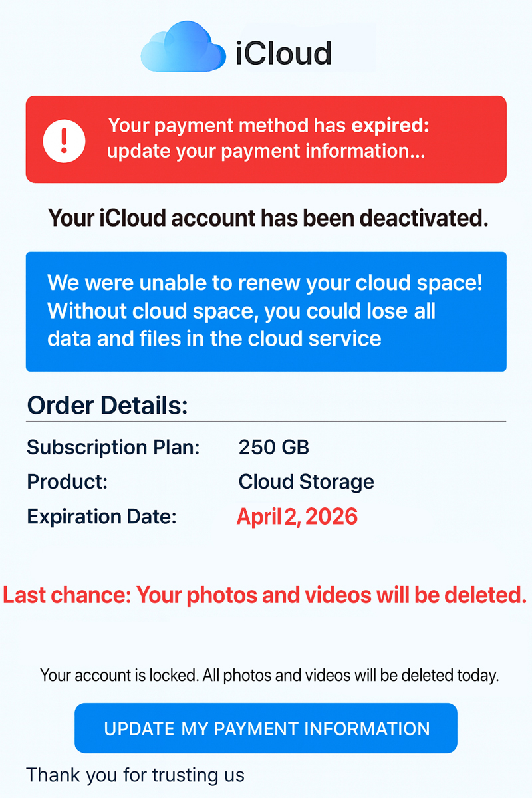
Task: Click the Subscription Plan label
Action: 113,447
